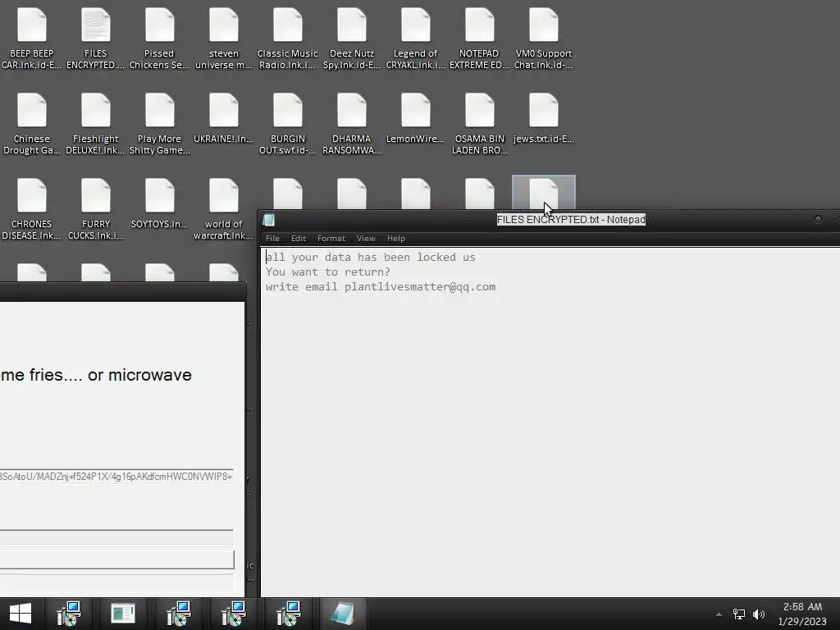Click the encoded key string field in left window

click(x=116, y=477)
